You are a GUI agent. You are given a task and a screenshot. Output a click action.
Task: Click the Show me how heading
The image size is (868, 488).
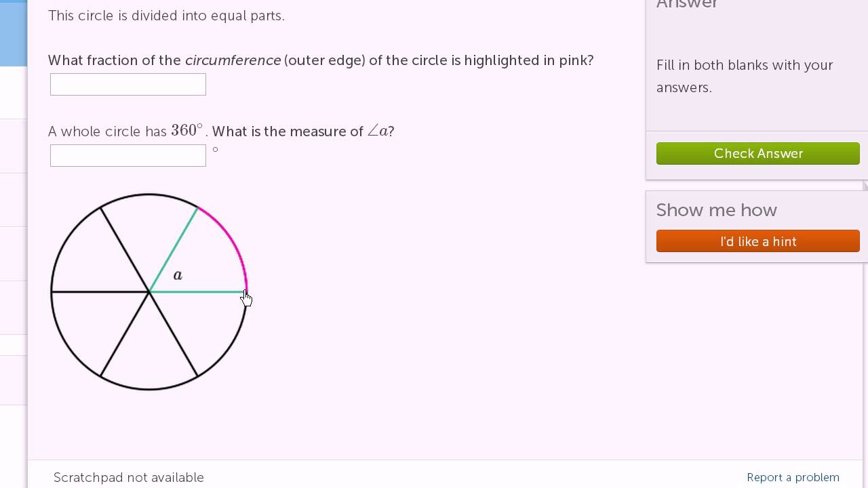(716, 210)
